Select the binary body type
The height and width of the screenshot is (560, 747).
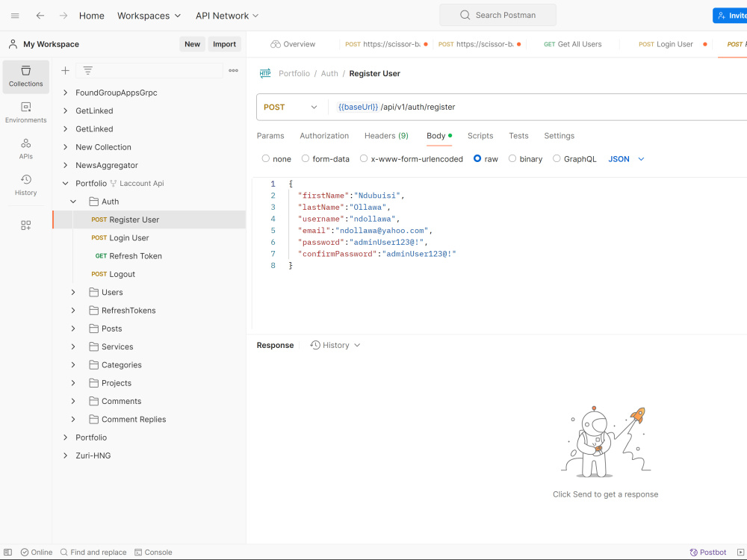point(512,158)
